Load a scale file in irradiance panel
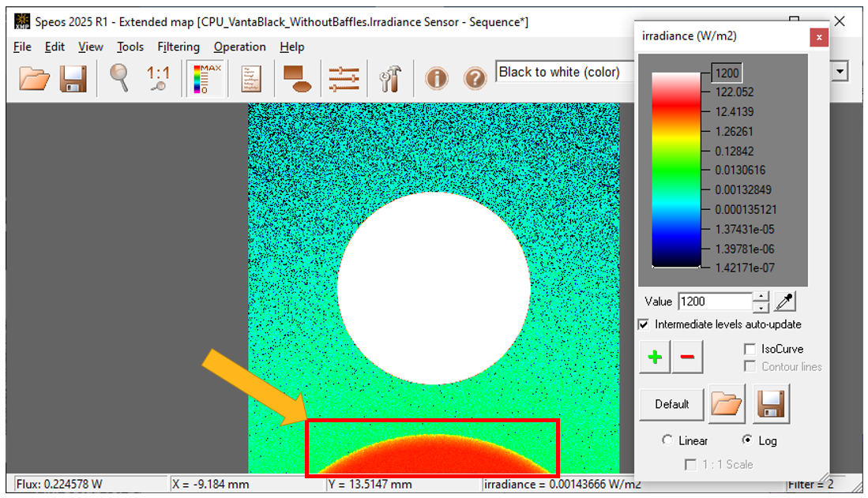 [727, 404]
